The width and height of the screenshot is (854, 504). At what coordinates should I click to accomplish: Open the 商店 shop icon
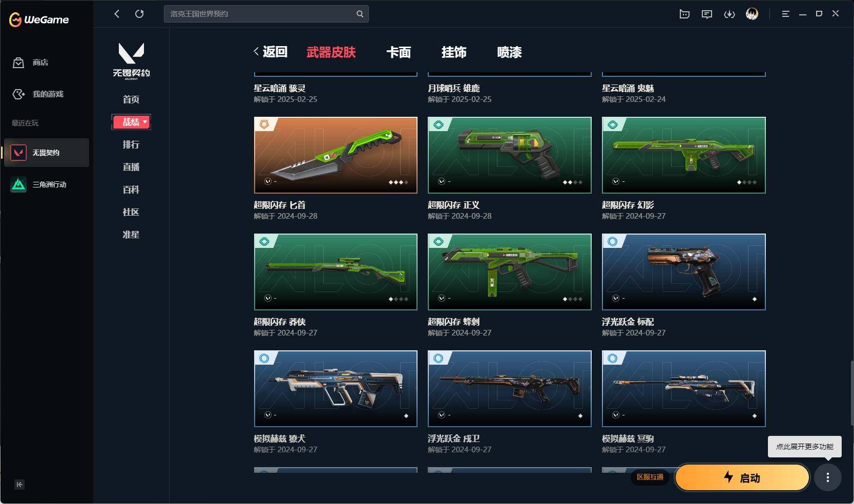pyautogui.click(x=18, y=62)
